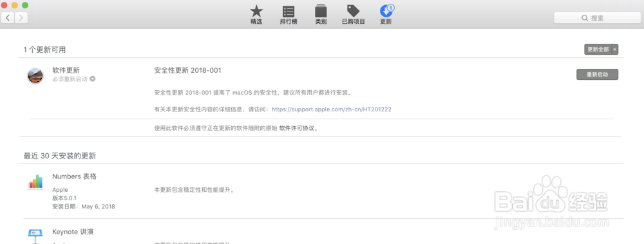Open the dropdown arrow beside 更新全部

pos(615,50)
